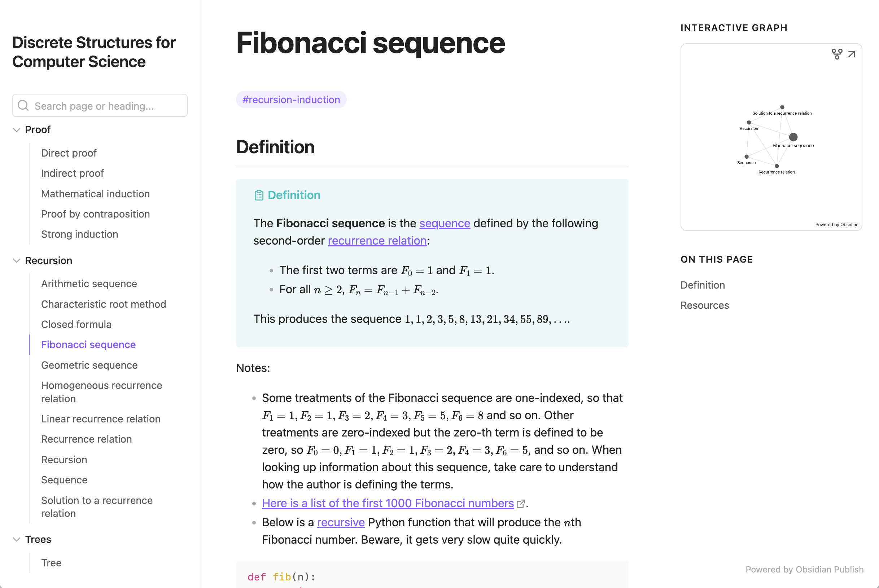The image size is (879, 588).
Task: Click the Definition callout clipboard icon
Action: click(x=259, y=195)
